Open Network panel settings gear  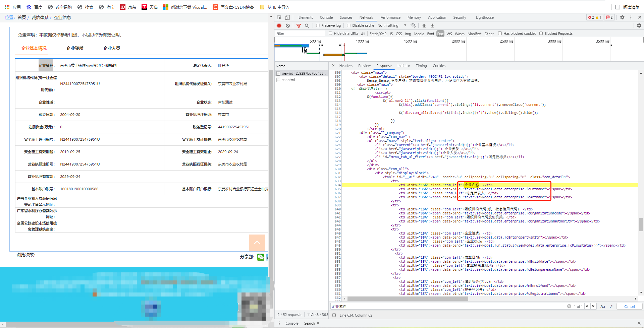[639, 25]
